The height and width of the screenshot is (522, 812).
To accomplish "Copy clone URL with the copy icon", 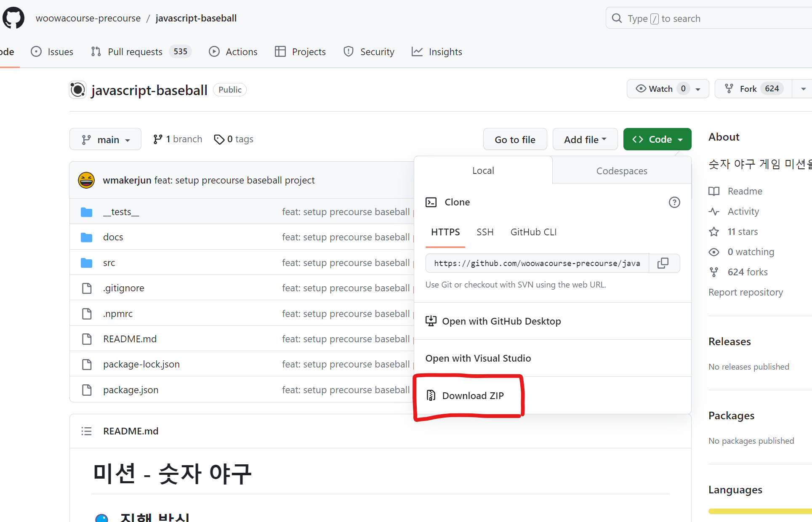I will (663, 263).
